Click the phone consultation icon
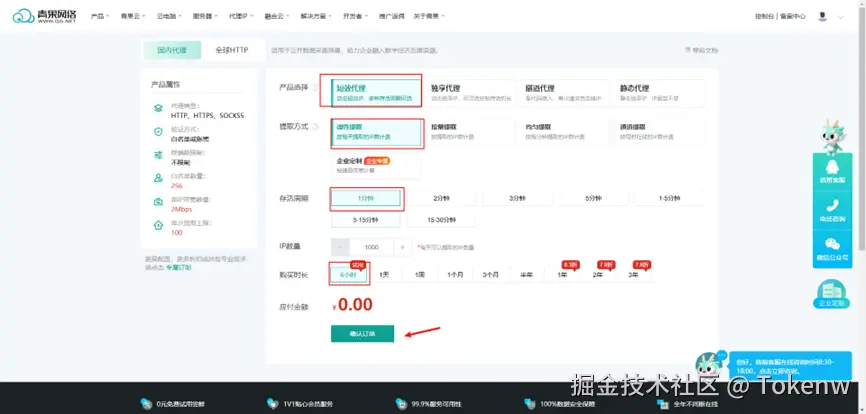Image resolution: width=866 pixels, height=414 pixels. tap(832, 206)
